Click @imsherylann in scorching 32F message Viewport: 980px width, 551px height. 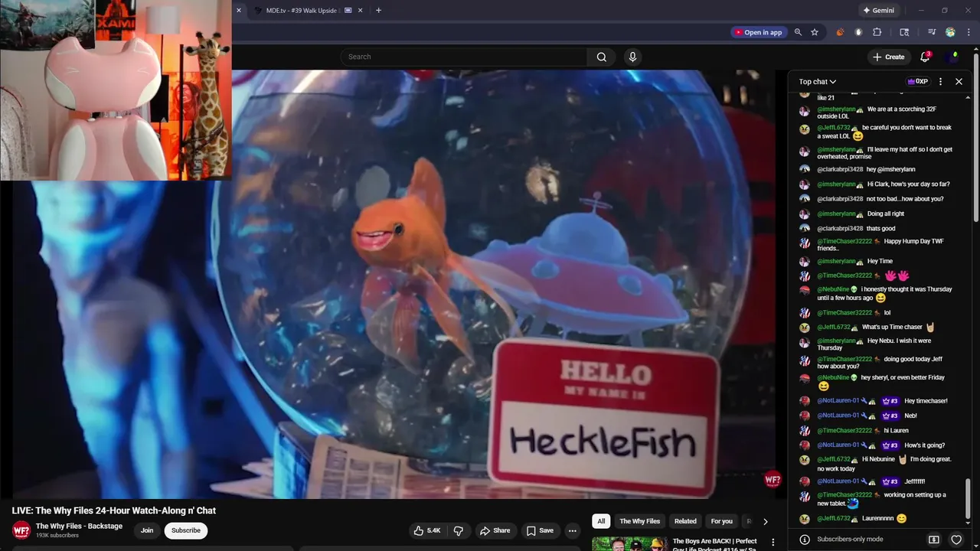tap(837, 109)
